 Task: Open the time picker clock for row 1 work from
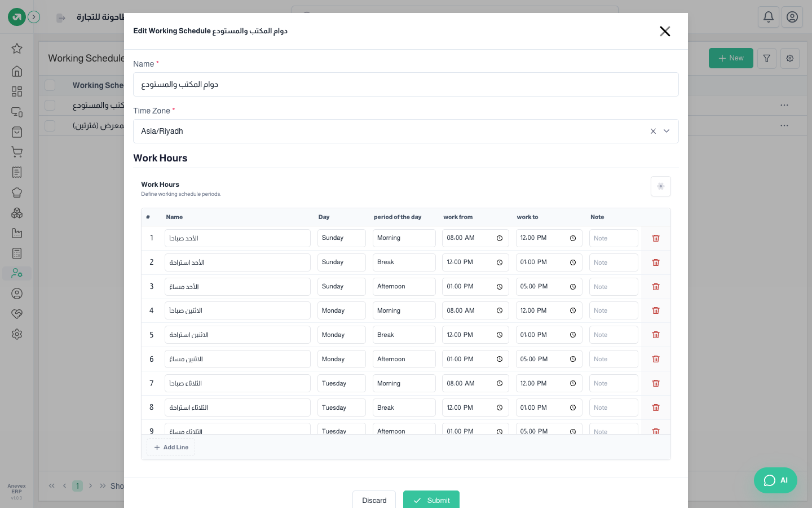click(x=500, y=238)
